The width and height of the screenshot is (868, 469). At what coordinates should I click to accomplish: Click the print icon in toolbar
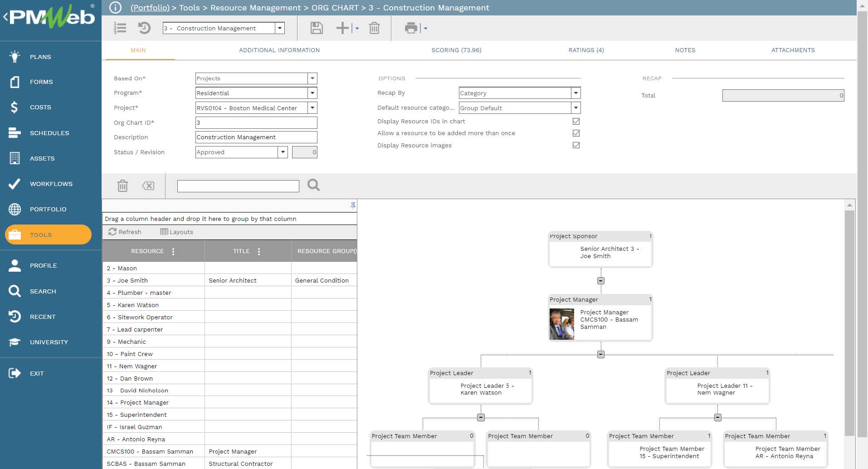coord(411,28)
